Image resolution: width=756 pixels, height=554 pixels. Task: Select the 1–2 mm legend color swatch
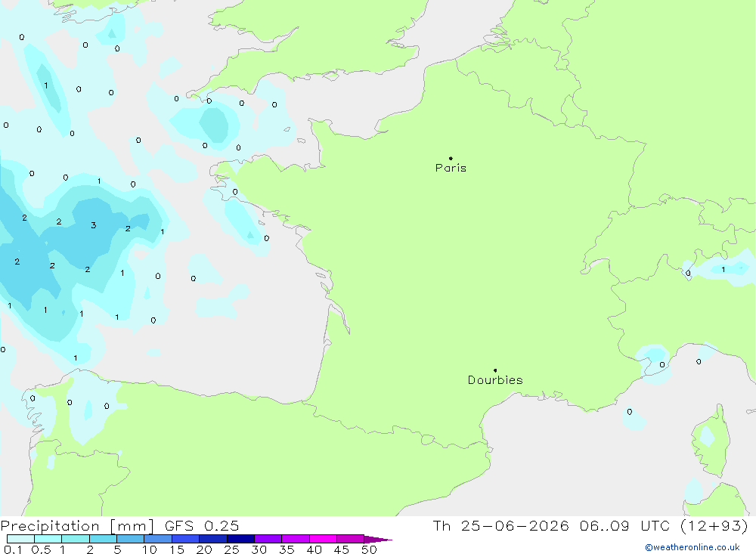(x=75, y=539)
